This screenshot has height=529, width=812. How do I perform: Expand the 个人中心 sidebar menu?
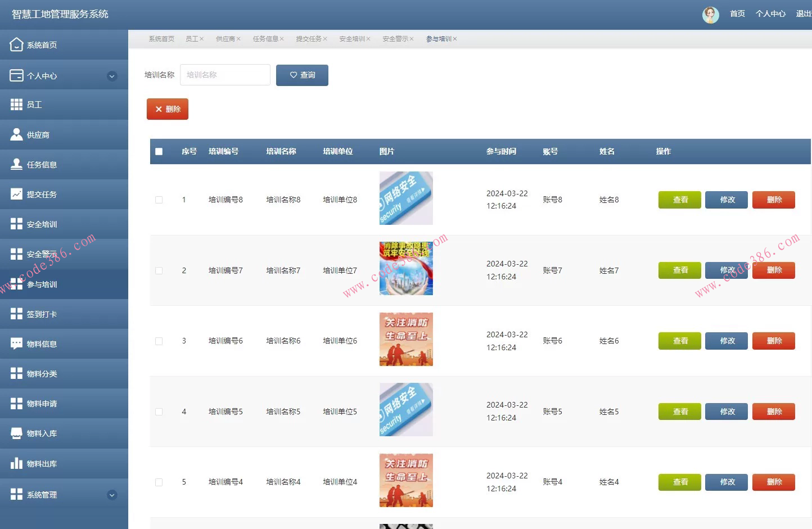(x=112, y=75)
